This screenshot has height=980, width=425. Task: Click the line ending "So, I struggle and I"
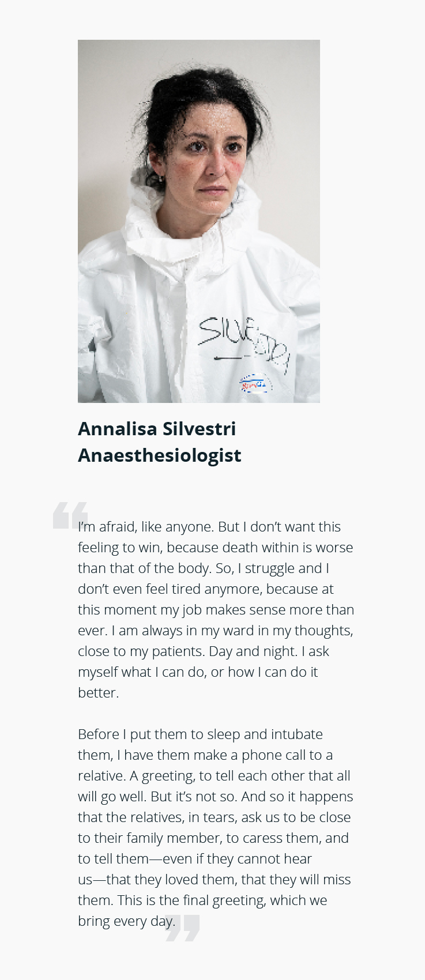(204, 568)
